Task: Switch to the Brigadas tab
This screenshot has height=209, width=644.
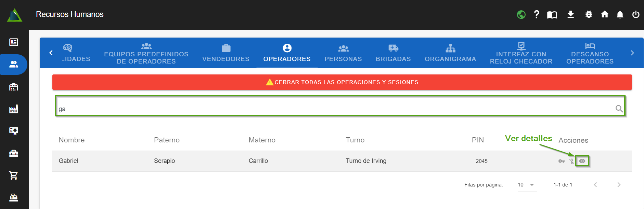Action: pos(393,53)
